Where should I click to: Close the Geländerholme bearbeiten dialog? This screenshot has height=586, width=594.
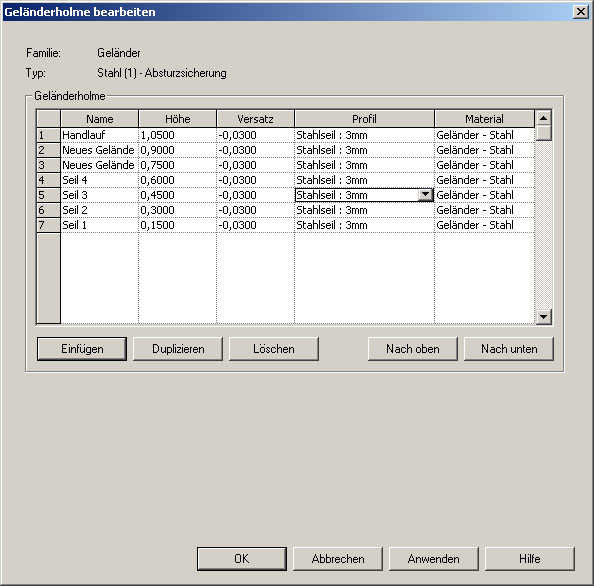(581, 12)
